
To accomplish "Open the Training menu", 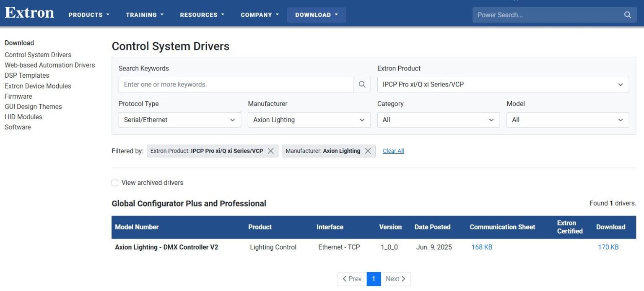I will click(145, 15).
